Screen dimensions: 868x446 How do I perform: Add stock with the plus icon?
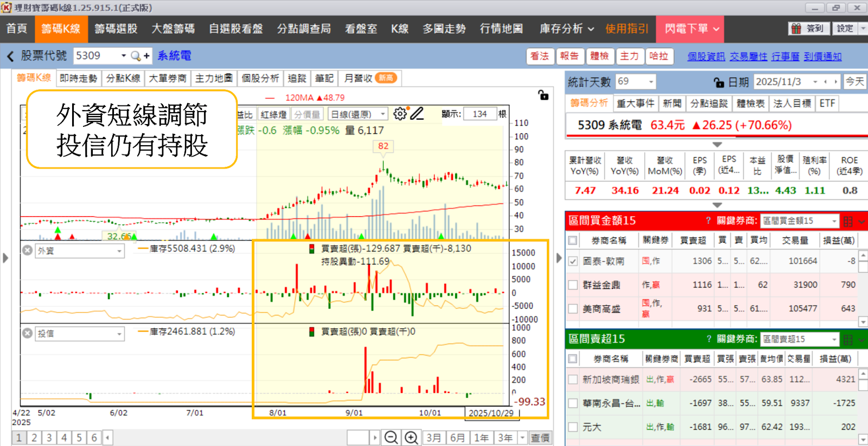tap(146, 56)
